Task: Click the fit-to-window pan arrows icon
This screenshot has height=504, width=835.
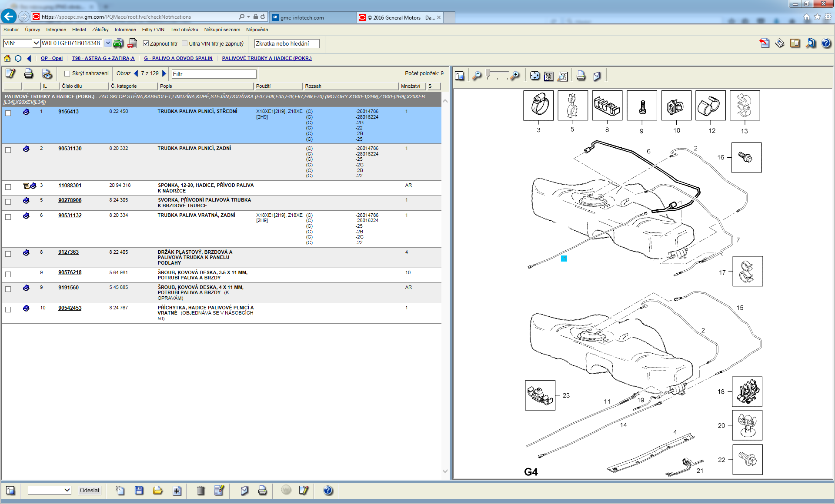Action: (x=534, y=76)
